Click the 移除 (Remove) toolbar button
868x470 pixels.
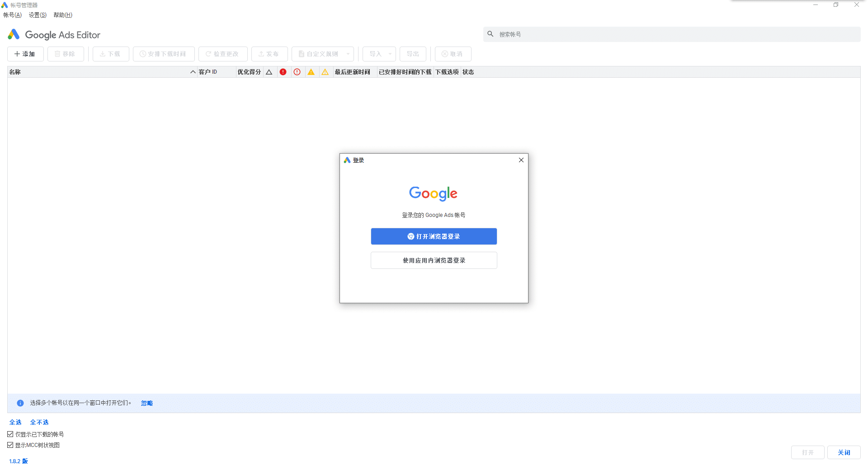tap(66, 54)
